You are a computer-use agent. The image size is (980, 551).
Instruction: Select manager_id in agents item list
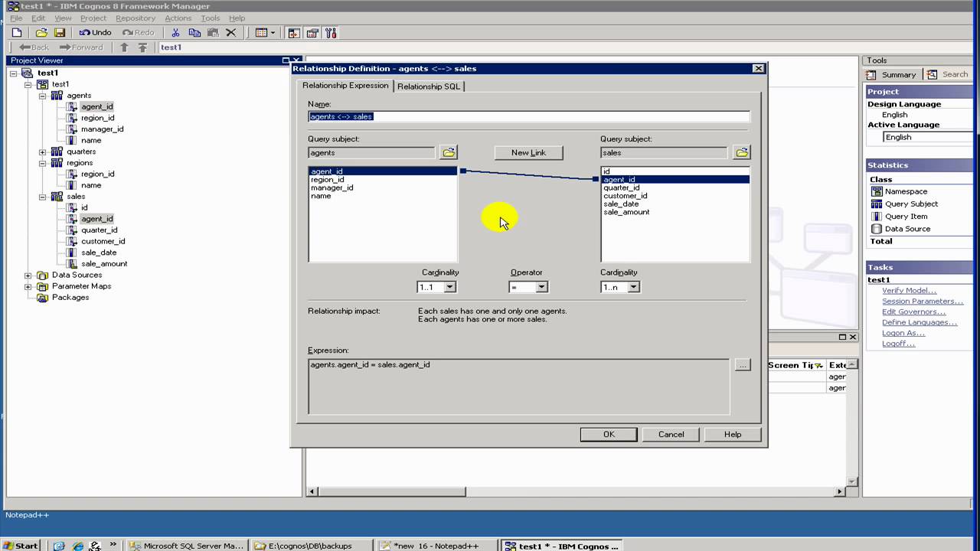click(x=332, y=187)
